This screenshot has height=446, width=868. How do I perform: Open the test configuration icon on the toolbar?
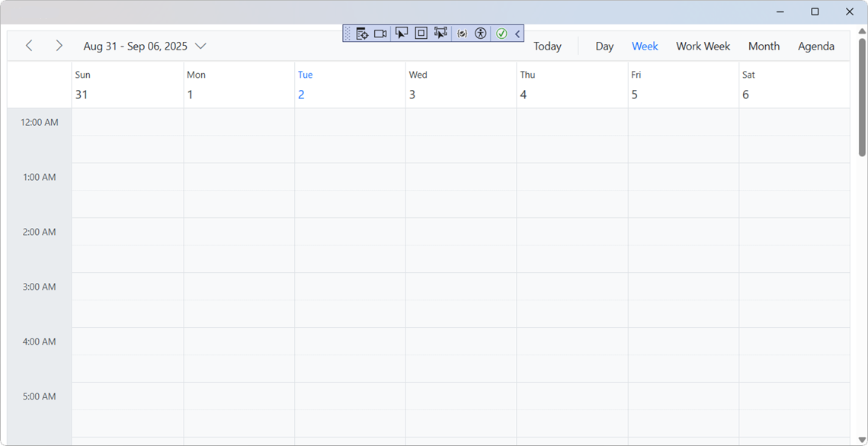click(x=362, y=33)
